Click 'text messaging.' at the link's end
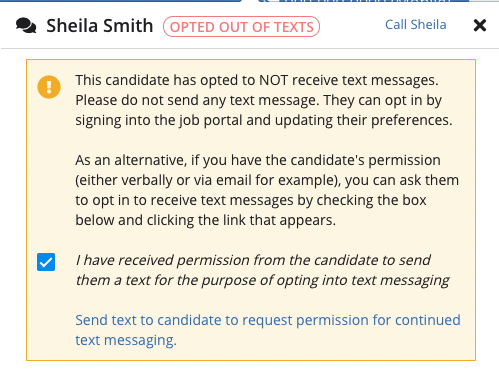The width and height of the screenshot is (499, 381). [x=126, y=340]
